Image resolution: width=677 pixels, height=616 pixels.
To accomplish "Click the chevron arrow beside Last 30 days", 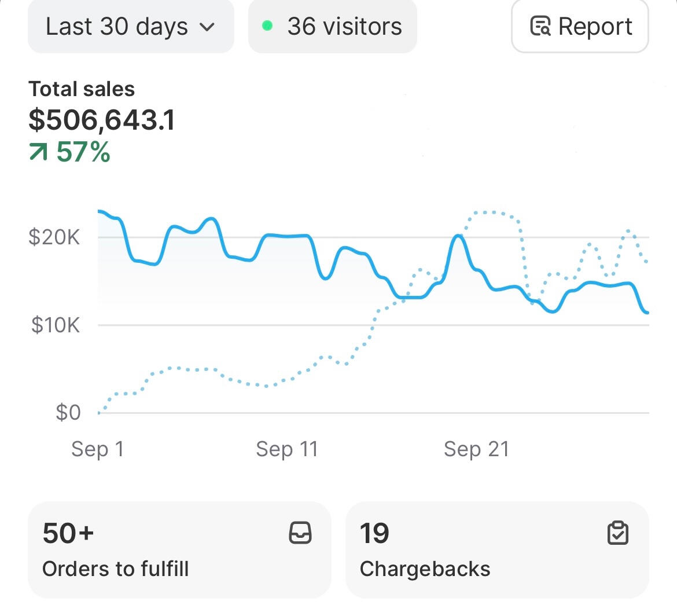I will pos(207,27).
